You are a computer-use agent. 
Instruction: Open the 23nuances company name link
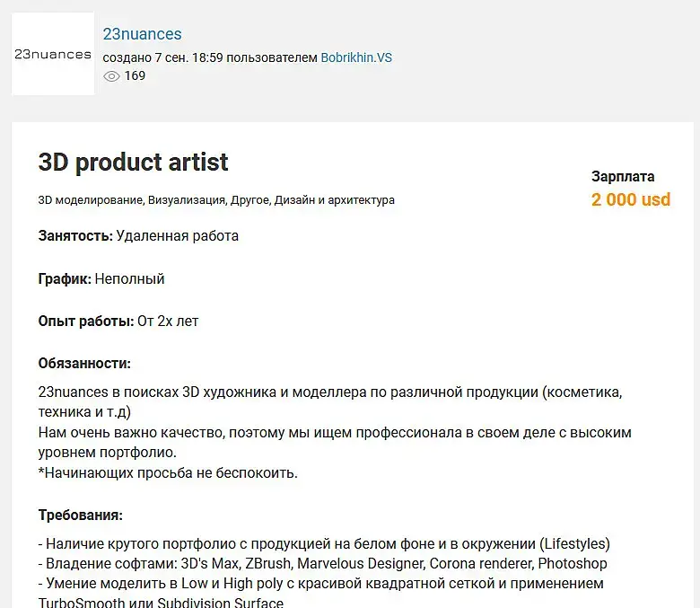point(142,34)
